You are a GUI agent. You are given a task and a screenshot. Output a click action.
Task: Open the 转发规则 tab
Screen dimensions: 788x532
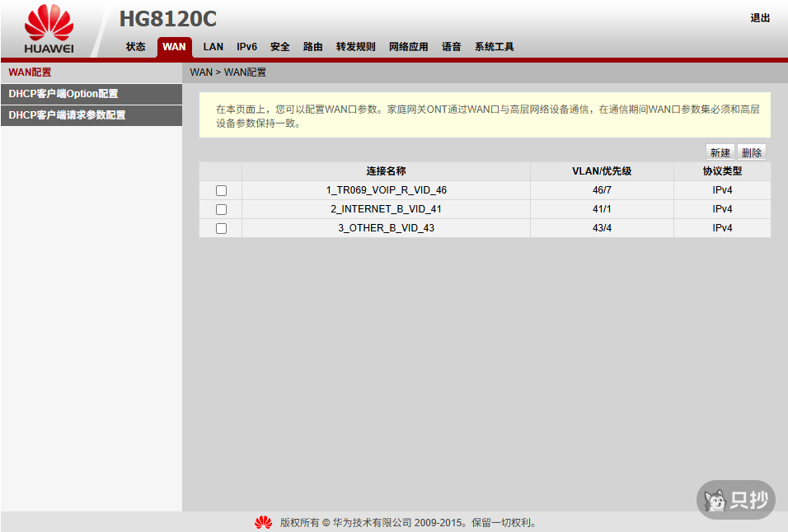356,47
